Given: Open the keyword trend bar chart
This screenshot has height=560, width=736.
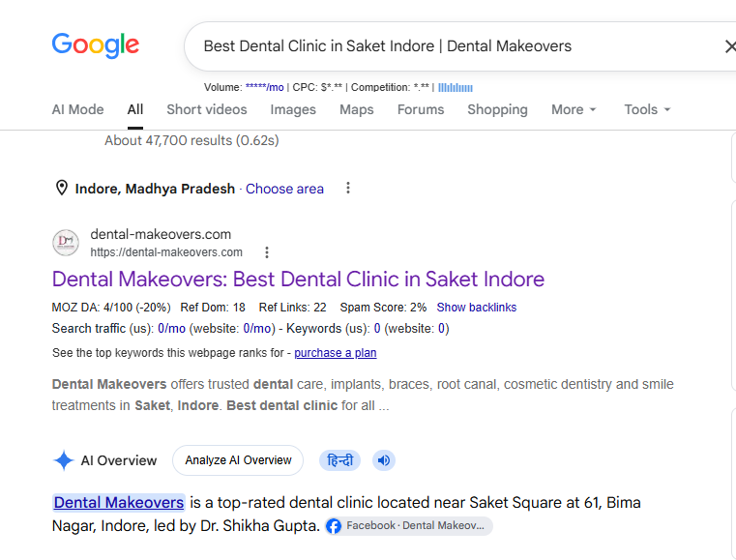Looking at the screenshot, I should (x=456, y=87).
